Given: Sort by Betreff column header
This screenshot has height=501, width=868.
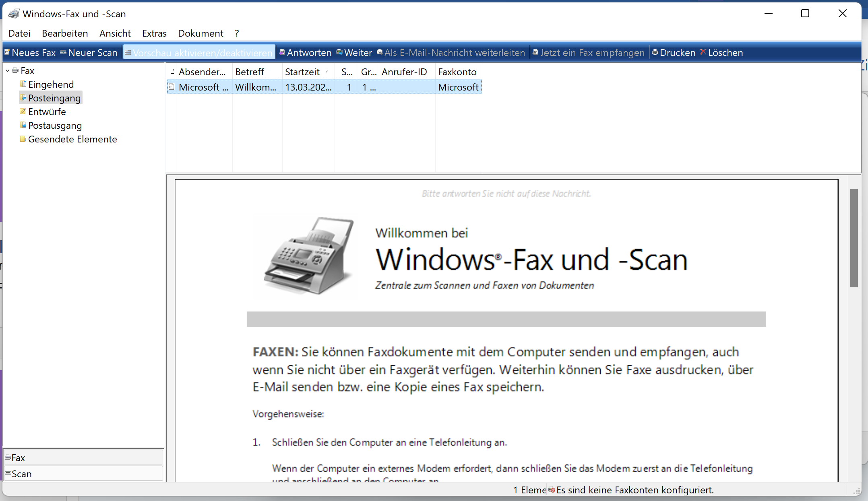Looking at the screenshot, I should (x=257, y=72).
